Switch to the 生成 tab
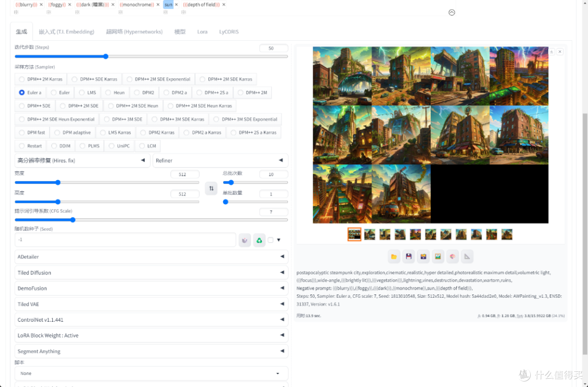The height and width of the screenshot is (387, 588). [x=21, y=32]
